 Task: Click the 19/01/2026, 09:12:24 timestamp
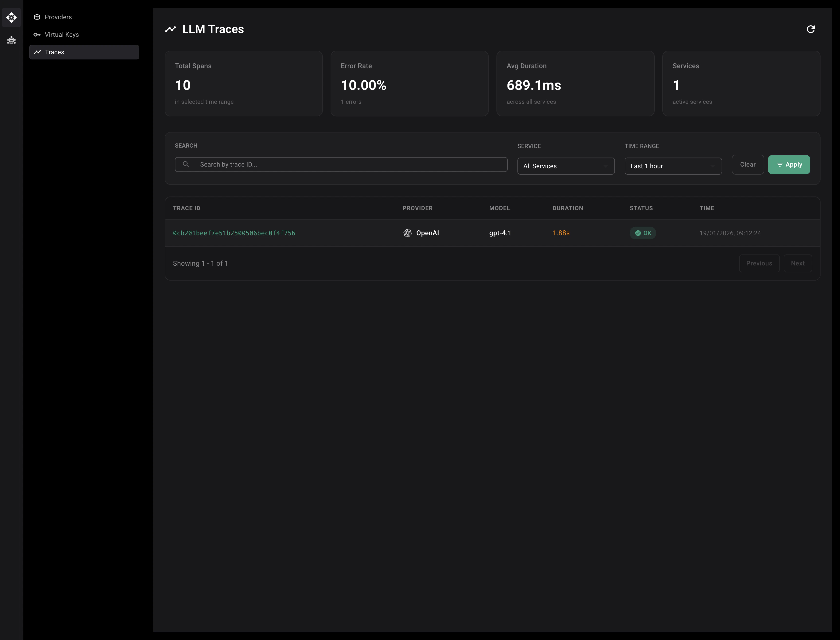click(730, 233)
